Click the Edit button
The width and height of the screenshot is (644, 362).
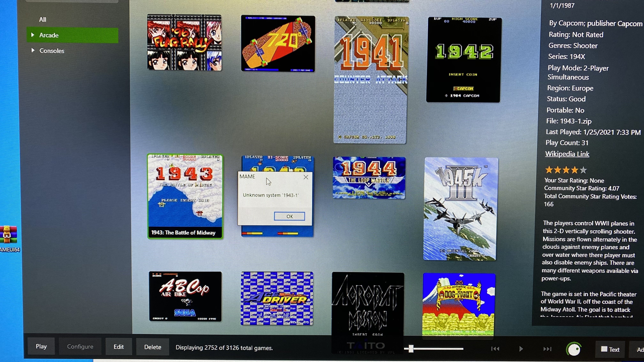119,347
